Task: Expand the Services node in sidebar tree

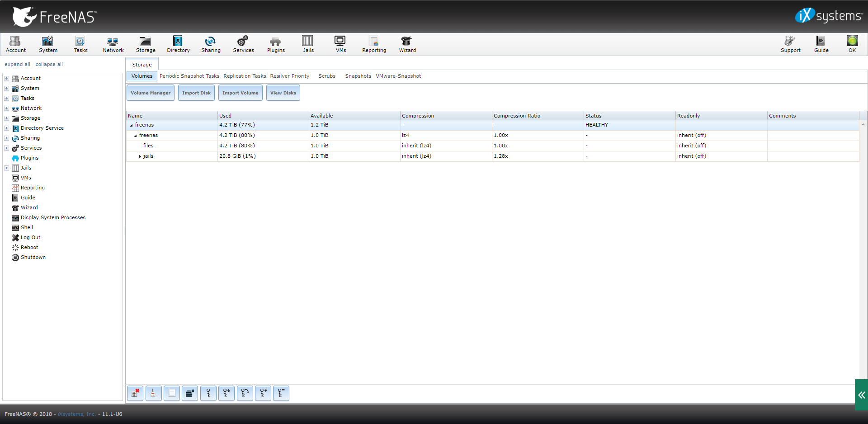Action: point(7,148)
